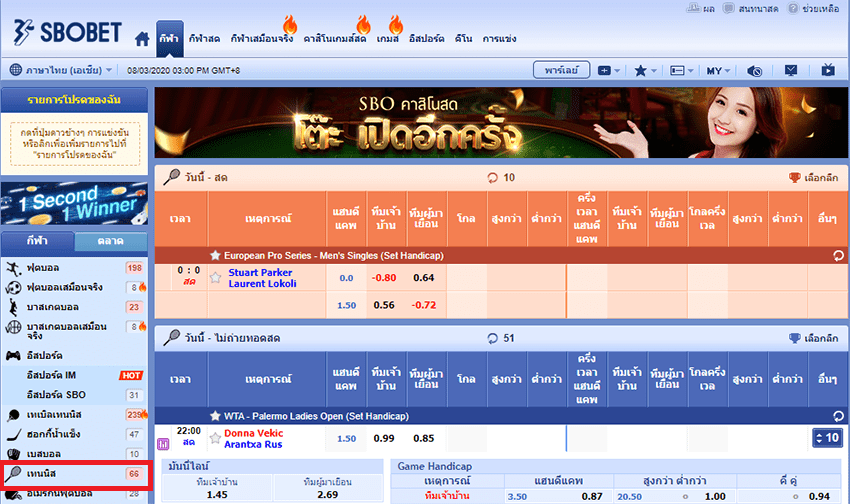Click เลือกลีก in the live section
The image size is (850, 504).
pos(813,178)
